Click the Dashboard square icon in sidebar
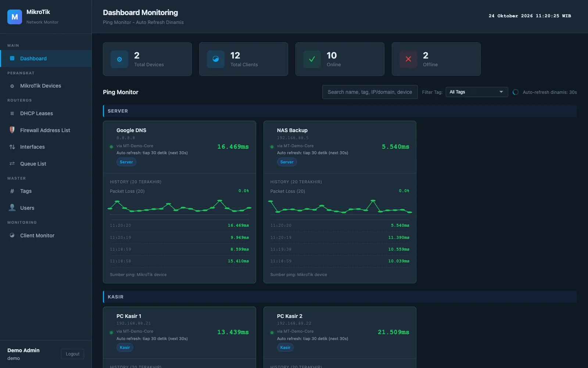Image resolution: width=588 pixels, height=368 pixels. pos(12,59)
